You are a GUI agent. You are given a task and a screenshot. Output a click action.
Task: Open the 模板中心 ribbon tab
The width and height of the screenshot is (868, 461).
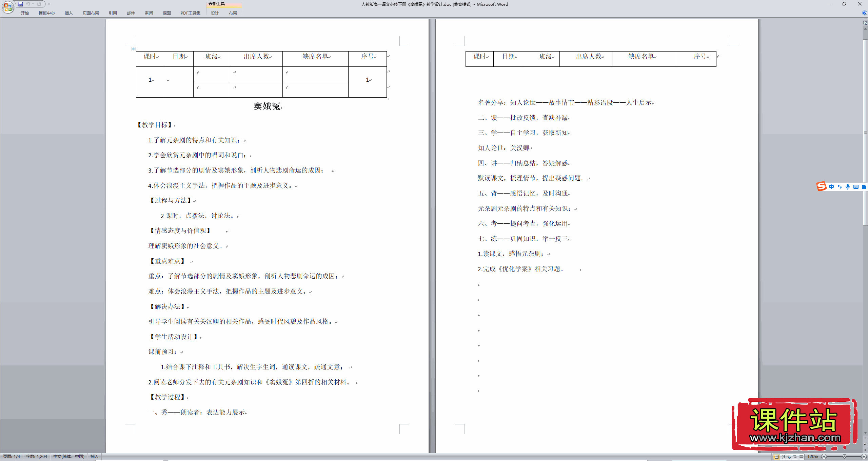click(x=46, y=13)
